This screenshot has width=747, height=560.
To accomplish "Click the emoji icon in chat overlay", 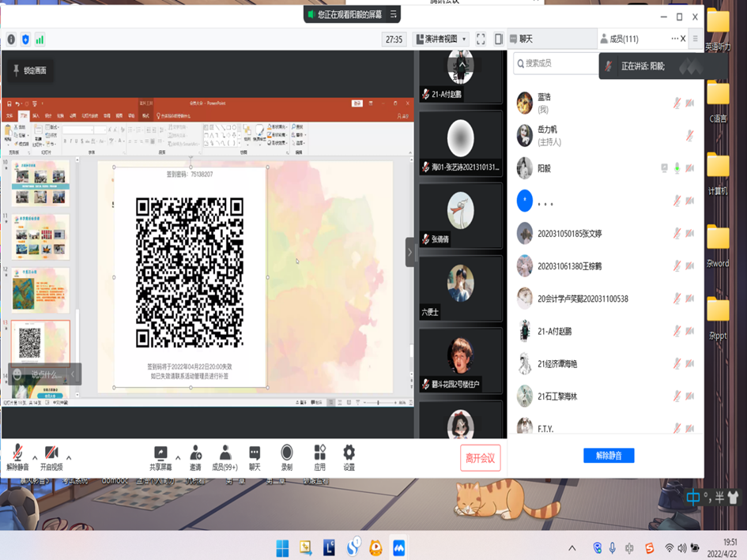I will 17,374.
